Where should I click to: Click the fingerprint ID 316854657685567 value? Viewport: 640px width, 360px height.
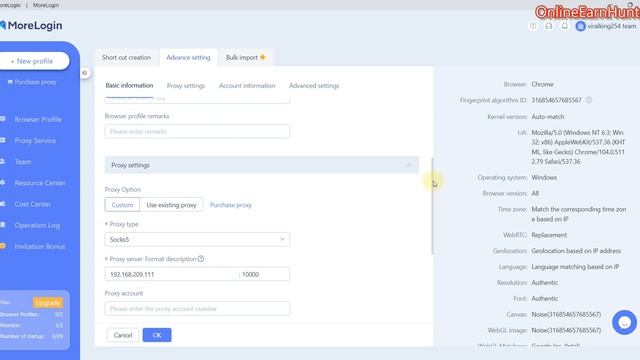[x=556, y=100]
